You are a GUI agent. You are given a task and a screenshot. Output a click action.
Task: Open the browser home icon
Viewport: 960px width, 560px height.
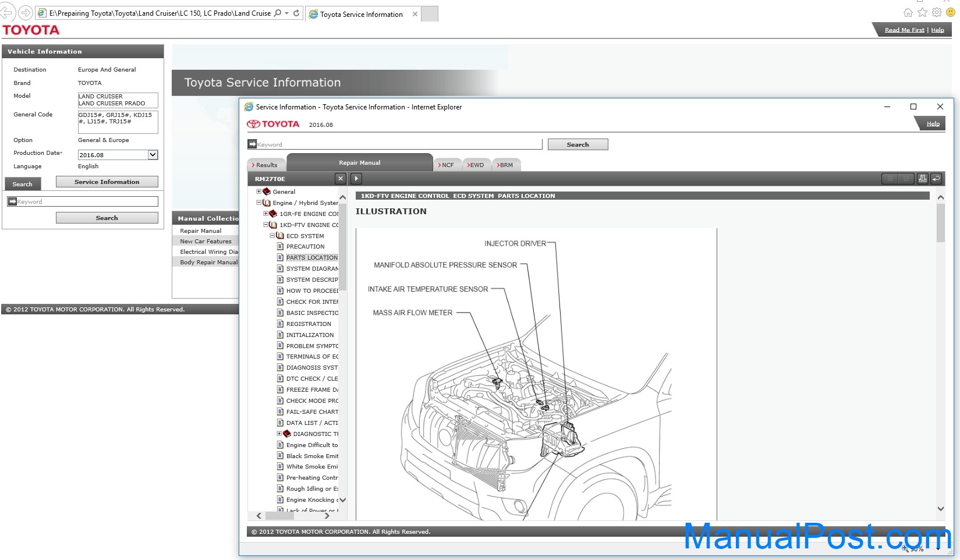(x=908, y=12)
